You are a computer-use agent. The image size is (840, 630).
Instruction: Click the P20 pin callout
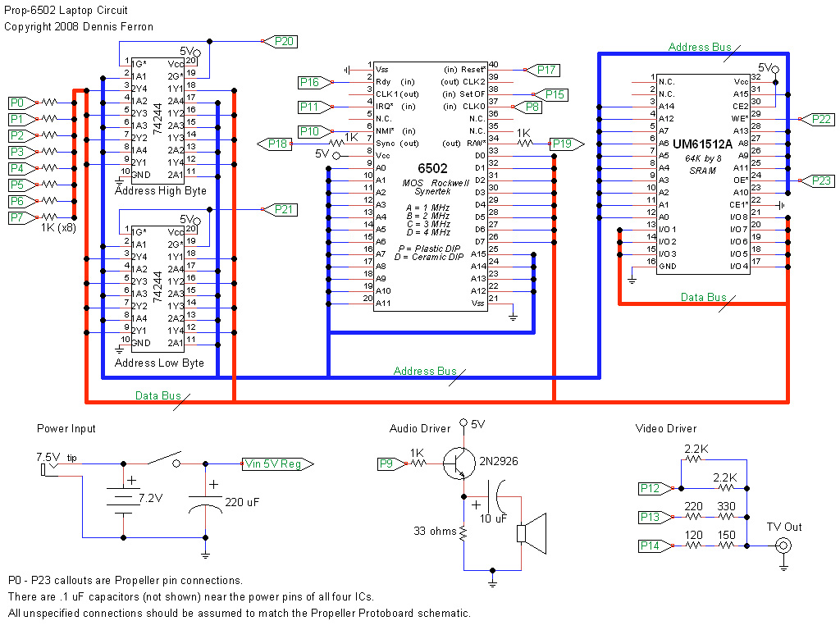coord(280,41)
